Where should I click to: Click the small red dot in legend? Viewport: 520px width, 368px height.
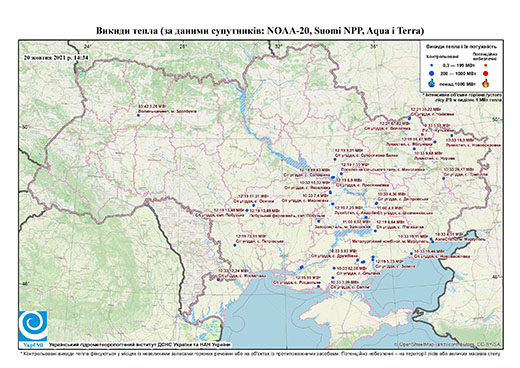(x=486, y=65)
